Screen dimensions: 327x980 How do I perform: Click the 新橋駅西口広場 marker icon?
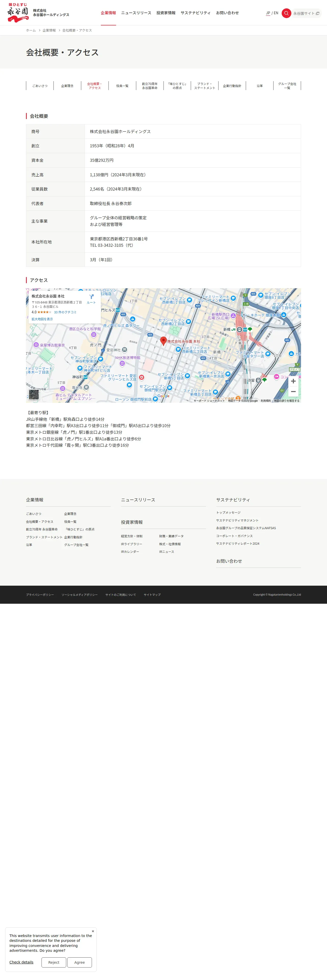pyautogui.click(x=233, y=316)
